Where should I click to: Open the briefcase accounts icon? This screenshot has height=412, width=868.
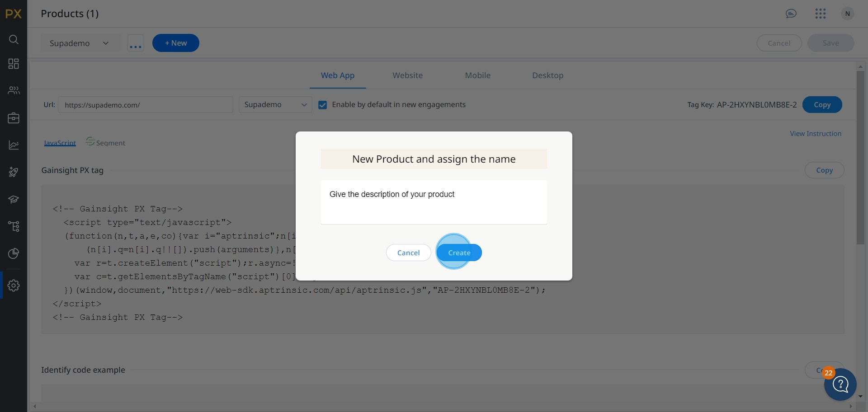[x=14, y=118]
